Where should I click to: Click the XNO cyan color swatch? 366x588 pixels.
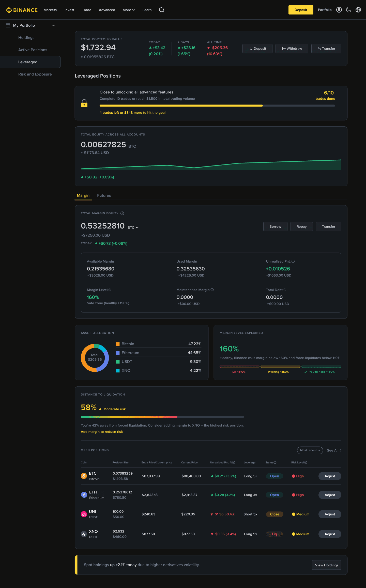pos(118,371)
